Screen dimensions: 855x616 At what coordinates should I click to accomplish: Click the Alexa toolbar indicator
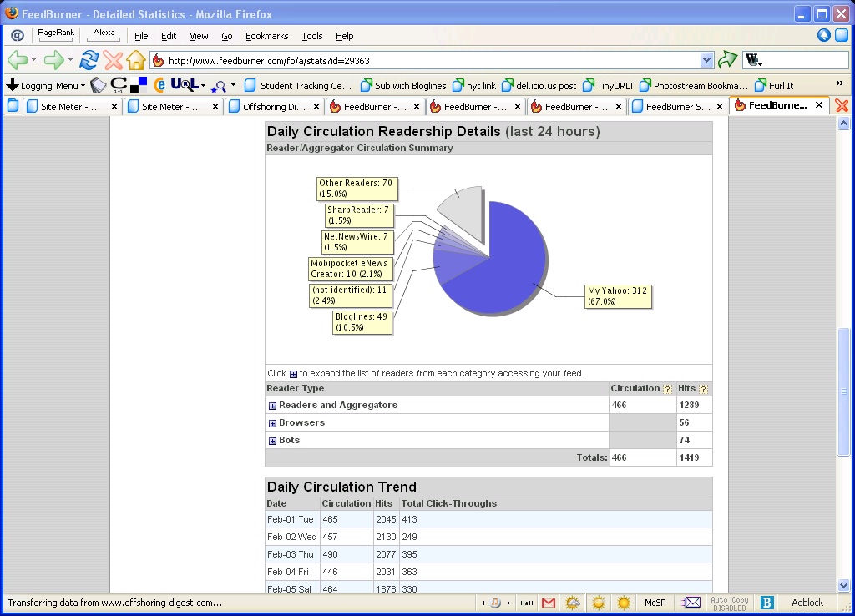[104, 34]
